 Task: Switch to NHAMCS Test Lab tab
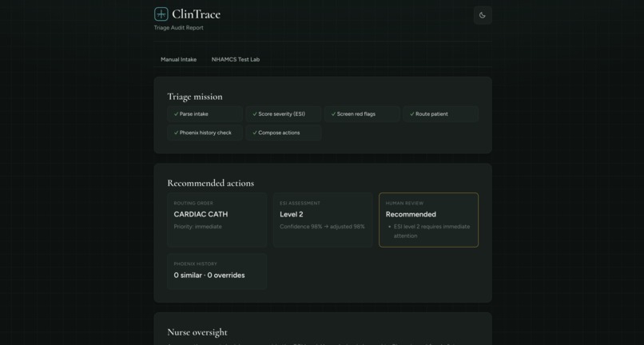(236, 60)
